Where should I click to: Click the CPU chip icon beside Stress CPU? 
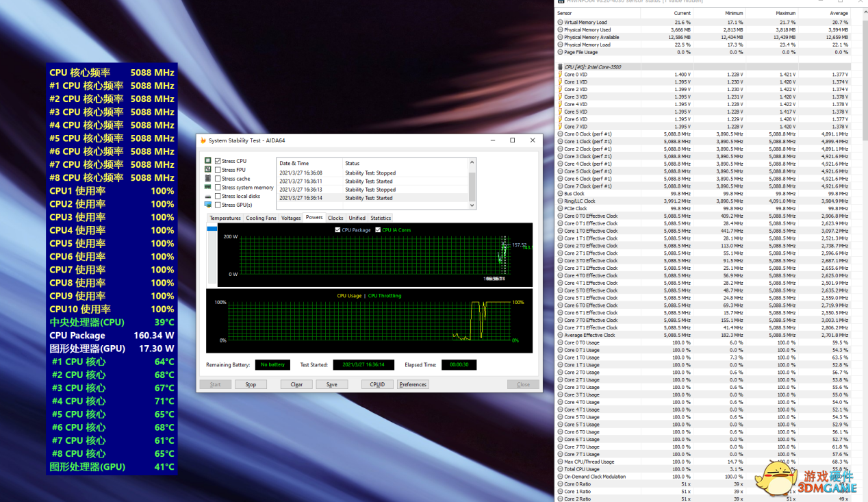(208, 161)
